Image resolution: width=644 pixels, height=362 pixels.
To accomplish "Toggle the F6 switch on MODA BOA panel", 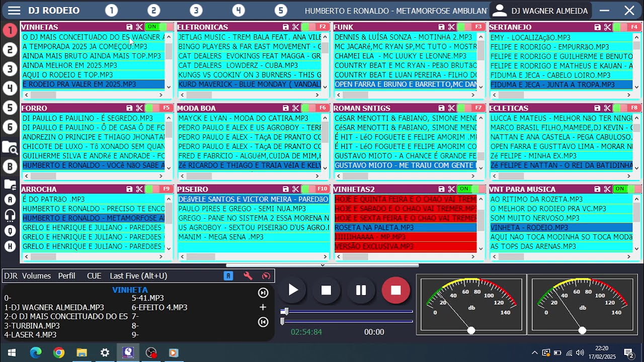I will (x=314, y=108).
